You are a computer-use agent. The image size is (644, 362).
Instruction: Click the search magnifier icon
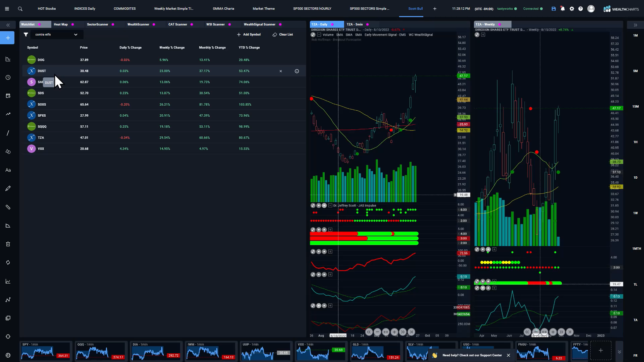[x=20, y=9]
